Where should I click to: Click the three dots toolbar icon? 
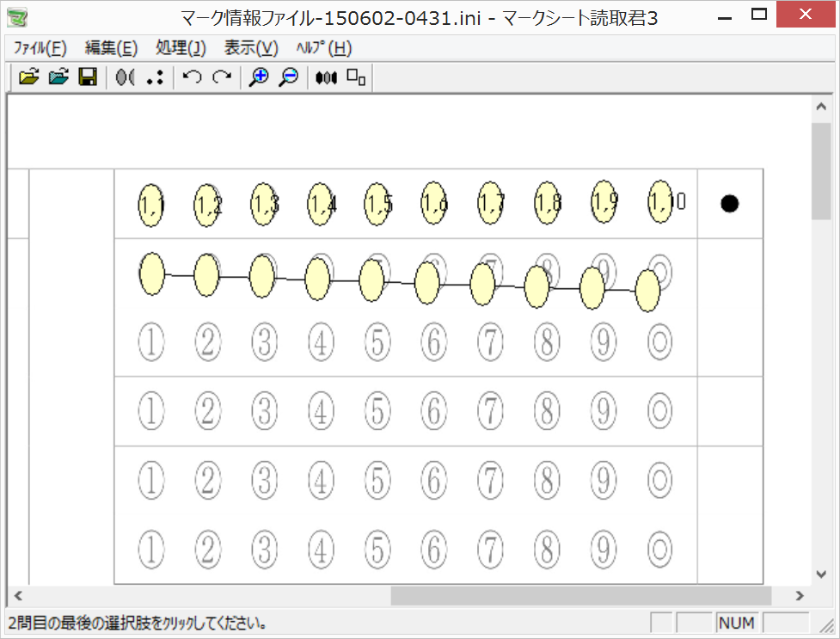(155, 77)
